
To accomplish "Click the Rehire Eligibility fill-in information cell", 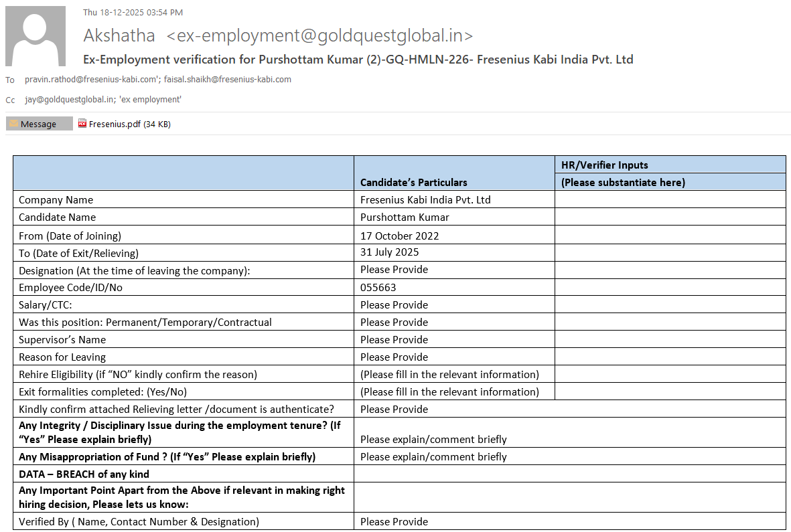I will click(x=449, y=374).
